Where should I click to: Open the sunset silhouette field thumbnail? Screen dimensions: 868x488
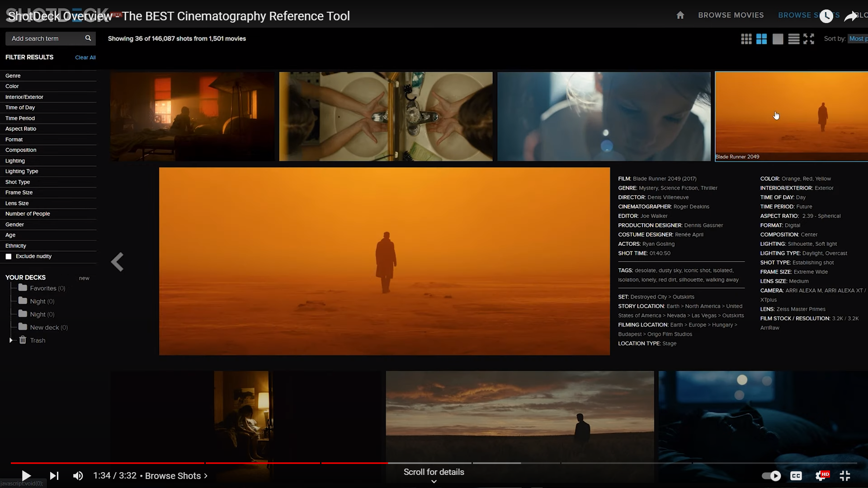click(520, 416)
